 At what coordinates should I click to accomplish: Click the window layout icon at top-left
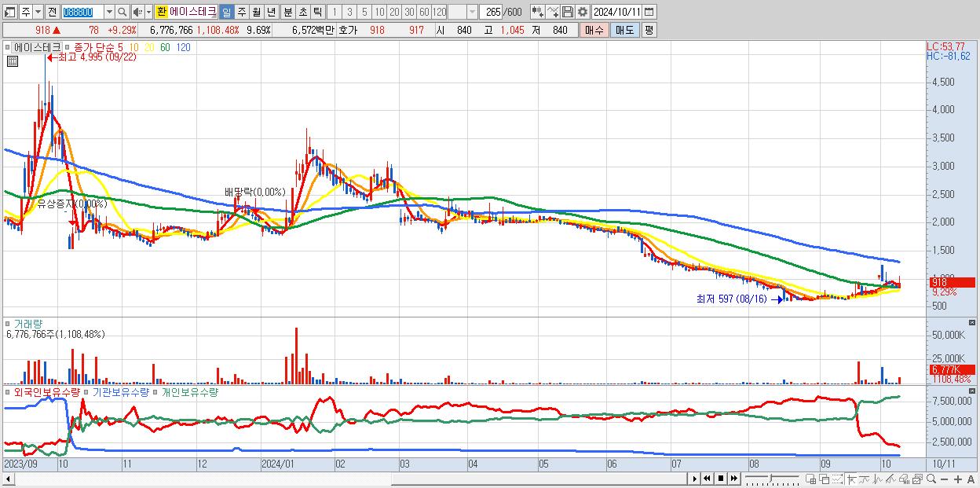point(9,12)
